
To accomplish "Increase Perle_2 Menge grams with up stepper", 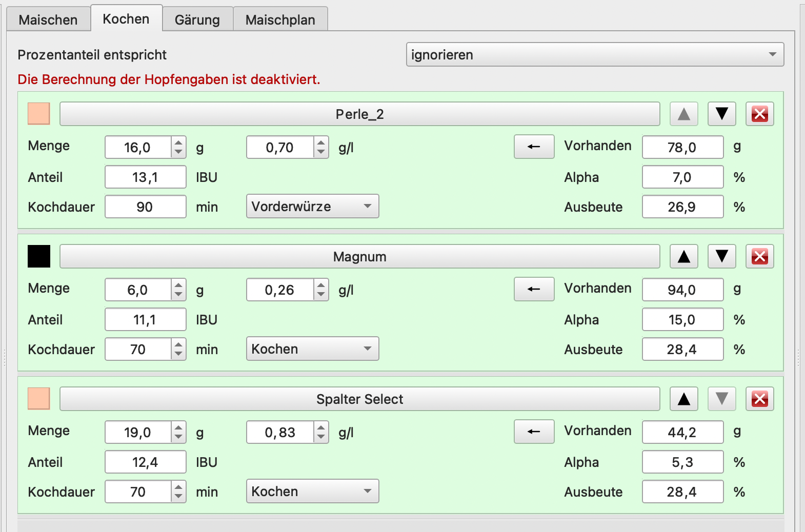I will click(178, 142).
